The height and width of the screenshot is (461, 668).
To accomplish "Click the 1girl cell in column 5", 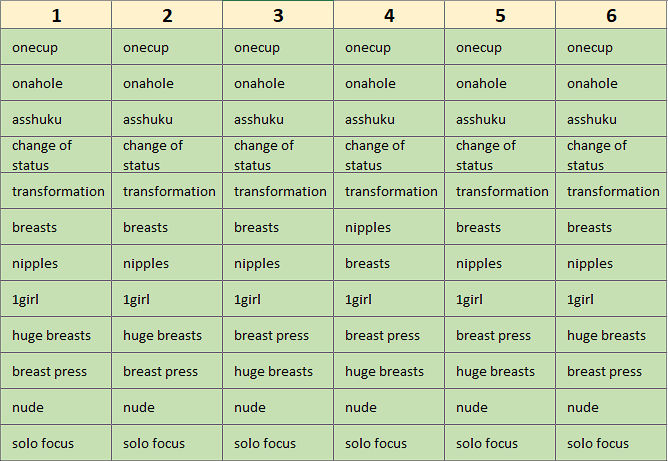I will coord(500,299).
